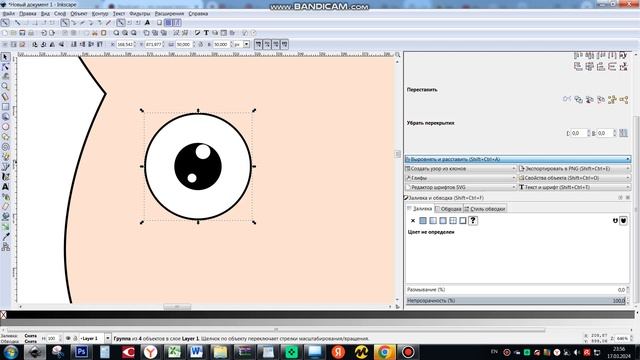The width and height of the screenshot is (640, 360).
Task: Expand the 'Создать узор из клонов' panel
Action: 461,169
